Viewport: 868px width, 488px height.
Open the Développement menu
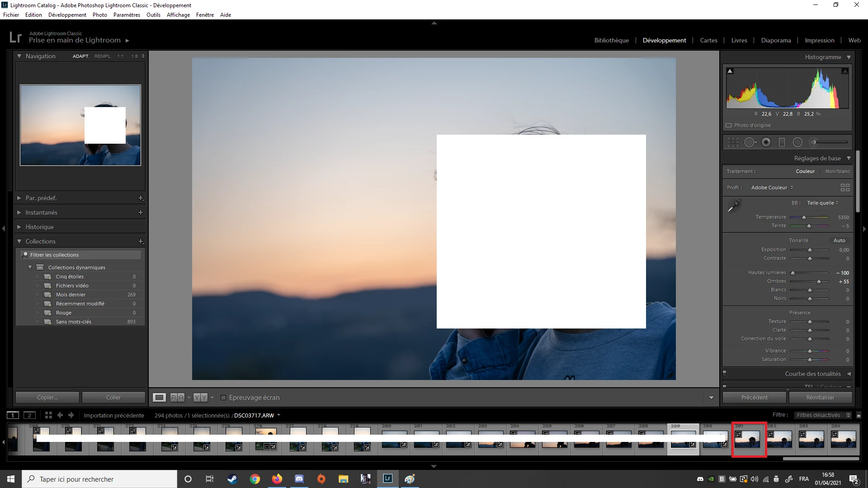[67, 15]
